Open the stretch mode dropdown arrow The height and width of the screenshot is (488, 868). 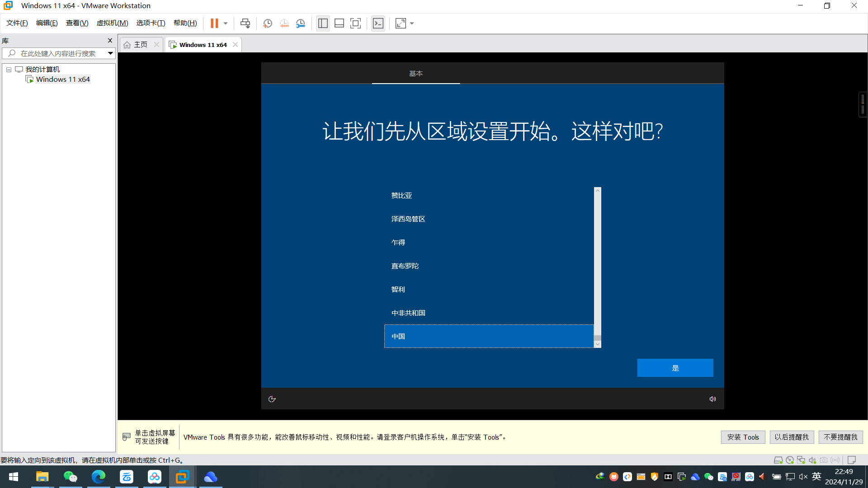412,23
